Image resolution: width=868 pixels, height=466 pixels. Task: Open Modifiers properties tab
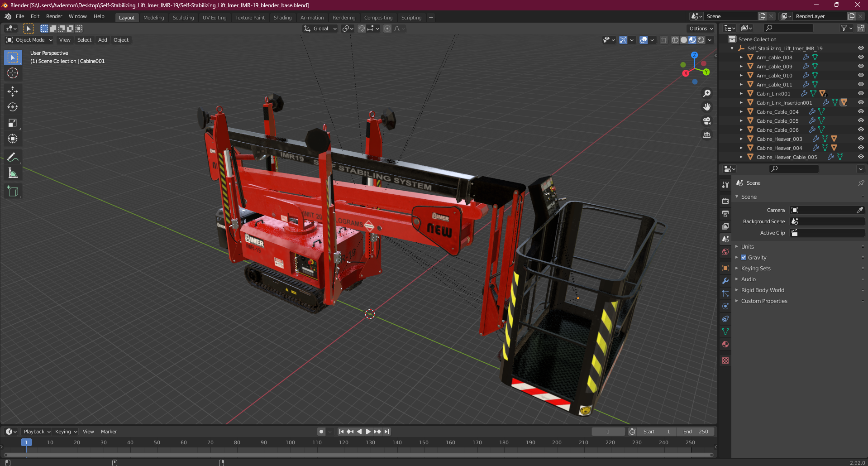click(725, 281)
